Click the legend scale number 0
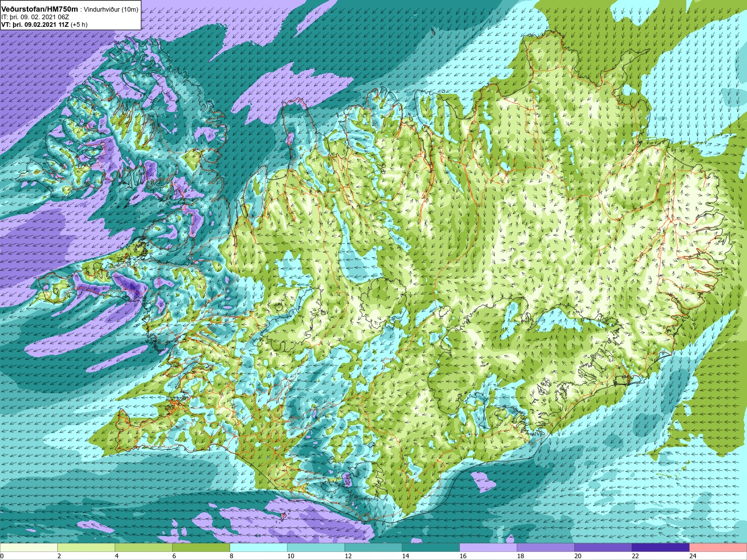This screenshot has width=747, height=560. point(2,556)
